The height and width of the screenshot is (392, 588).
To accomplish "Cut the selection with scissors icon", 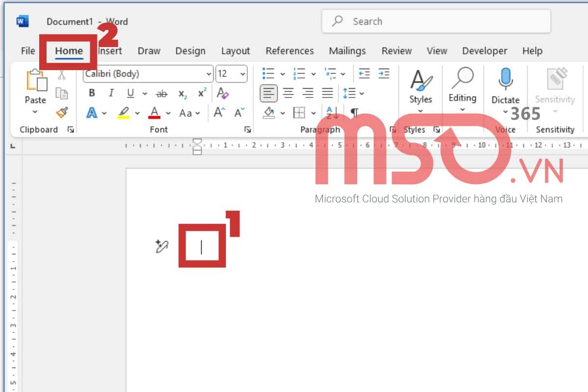I will (x=62, y=75).
